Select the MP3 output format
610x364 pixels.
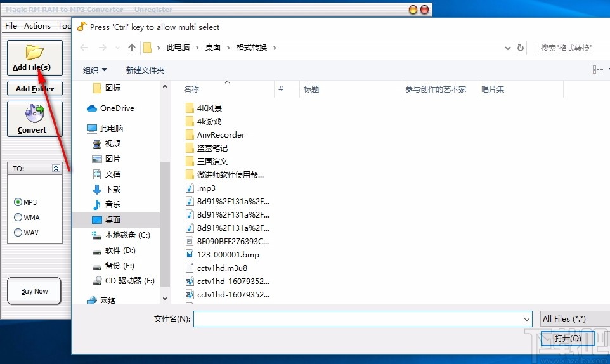25,202
